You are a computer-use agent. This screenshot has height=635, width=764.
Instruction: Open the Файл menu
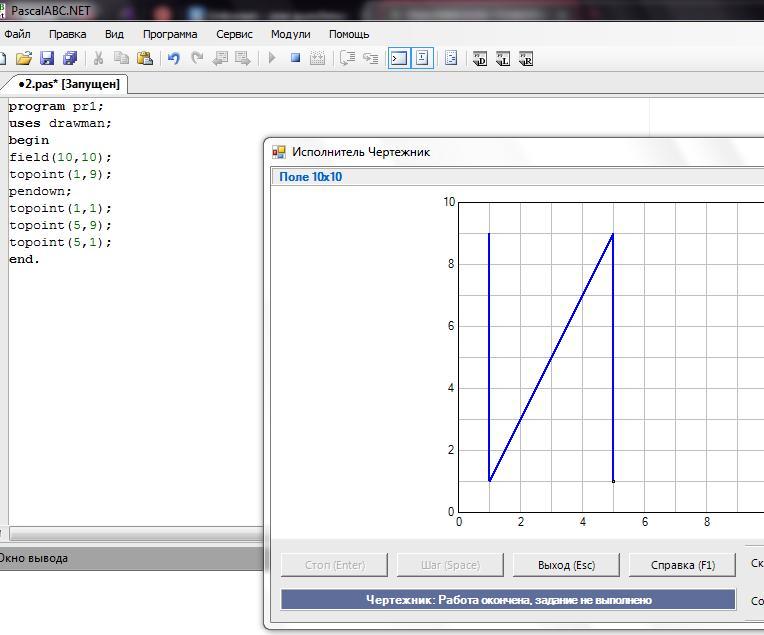(x=17, y=34)
